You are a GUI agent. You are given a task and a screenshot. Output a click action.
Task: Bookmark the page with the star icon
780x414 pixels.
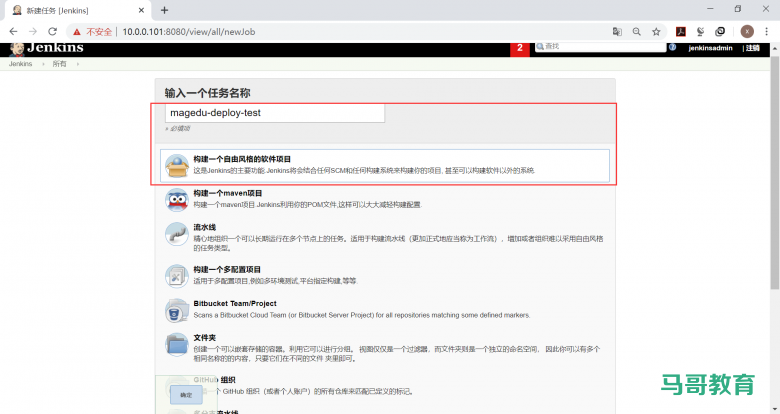pos(656,32)
